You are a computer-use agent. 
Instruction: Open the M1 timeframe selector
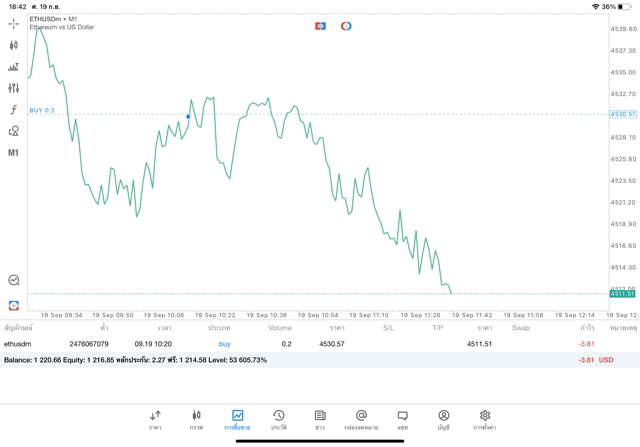click(13, 153)
